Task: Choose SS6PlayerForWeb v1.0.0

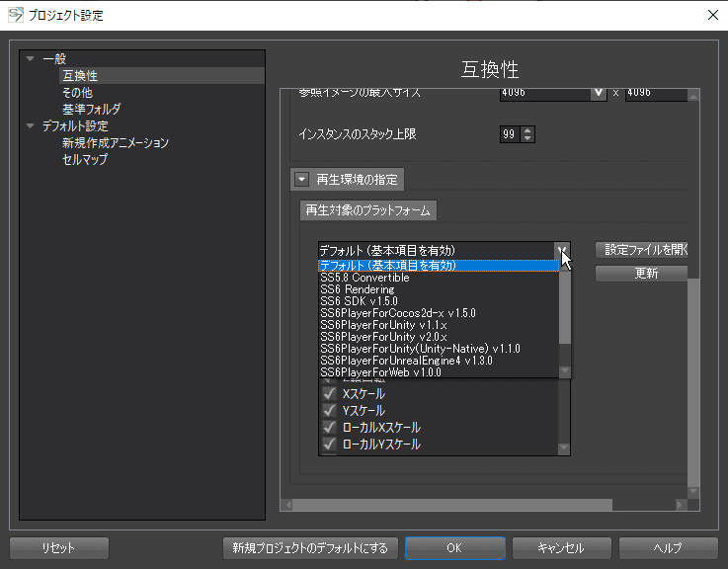Action: (x=439, y=372)
